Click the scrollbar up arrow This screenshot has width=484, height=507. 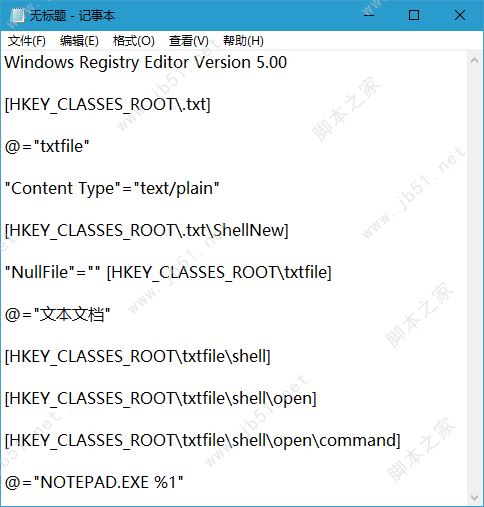tap(474, 60)
